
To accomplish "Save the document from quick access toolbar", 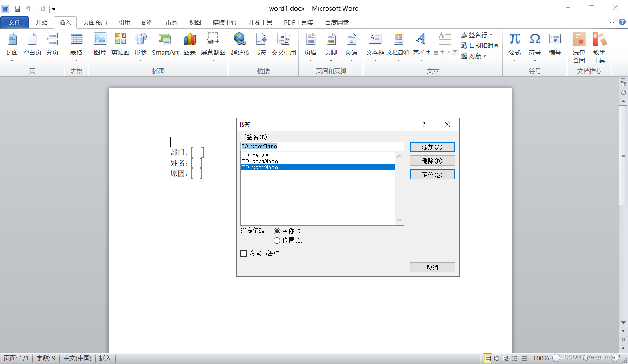I will 17,9.
